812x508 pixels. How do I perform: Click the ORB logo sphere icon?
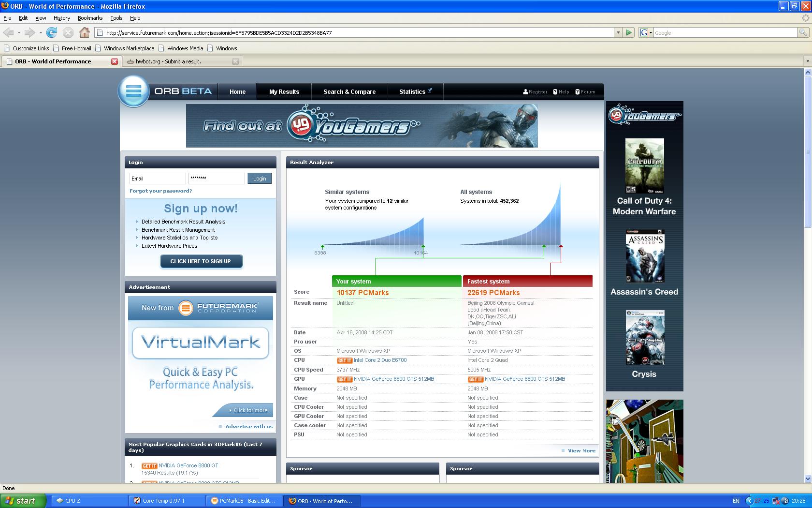[x=134, y=91]
